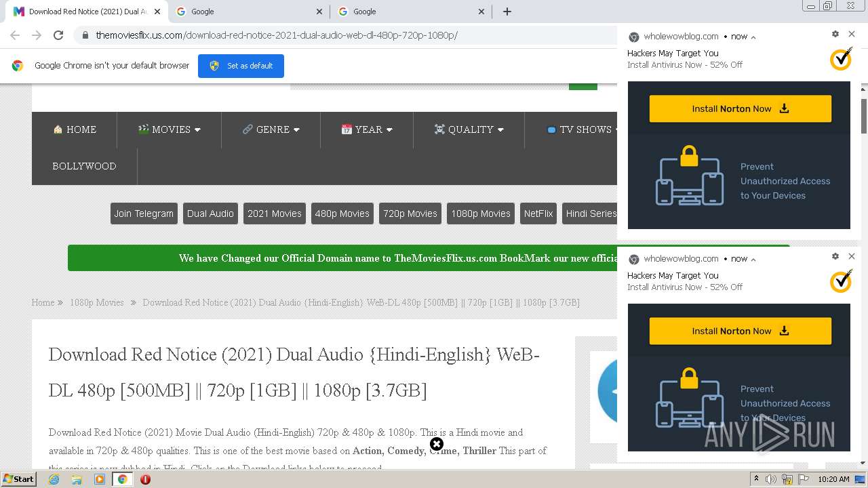Click the 1080p Movies breadcrumb link
The image size is (868, 488).
(97, 302)
